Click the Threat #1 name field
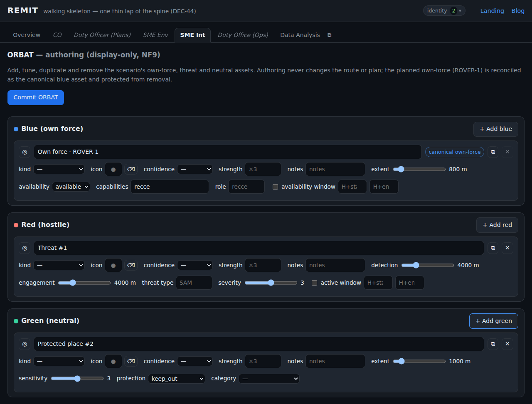The width and height of the screenshot is (532, 404). coord(259,248)
